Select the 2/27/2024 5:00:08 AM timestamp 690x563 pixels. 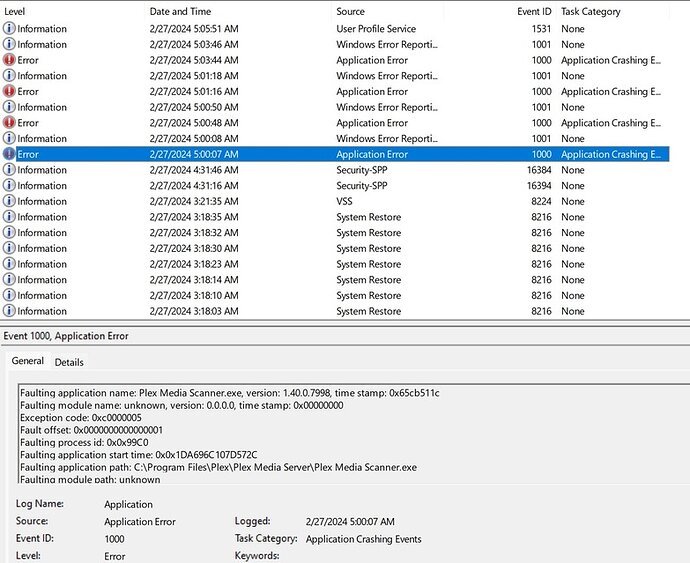[x=194, y=139]
